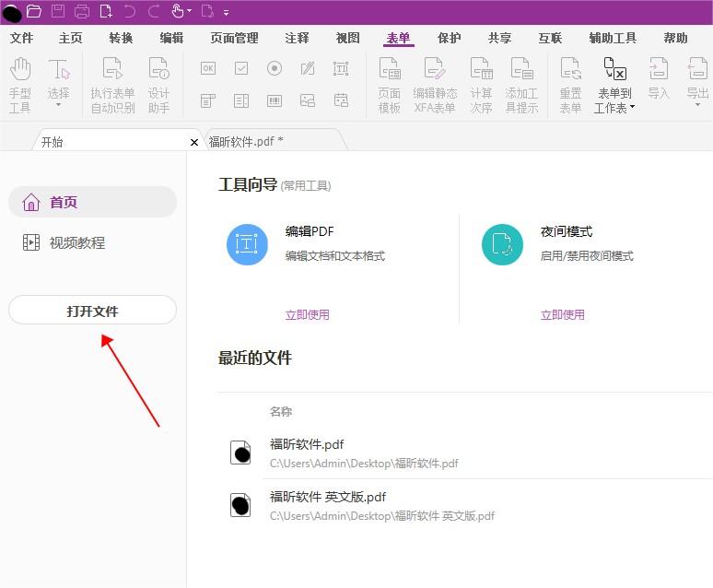Image resolution: width=713 pixels, height=588 pixels.
Task: Switch to the 视图 ribbon tab
Action: pos(348,38)
